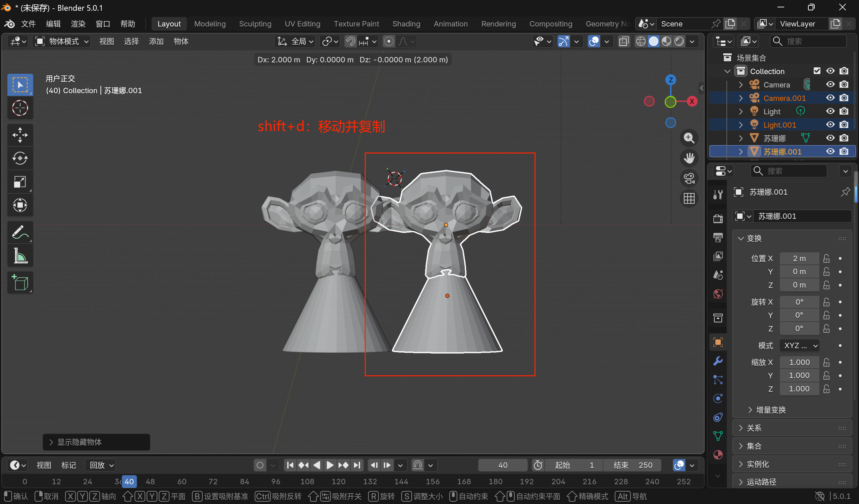The image size is (859, 504).
Task: Open the 物体模式 mode dropdown
Action: click(x=62, y=42)
